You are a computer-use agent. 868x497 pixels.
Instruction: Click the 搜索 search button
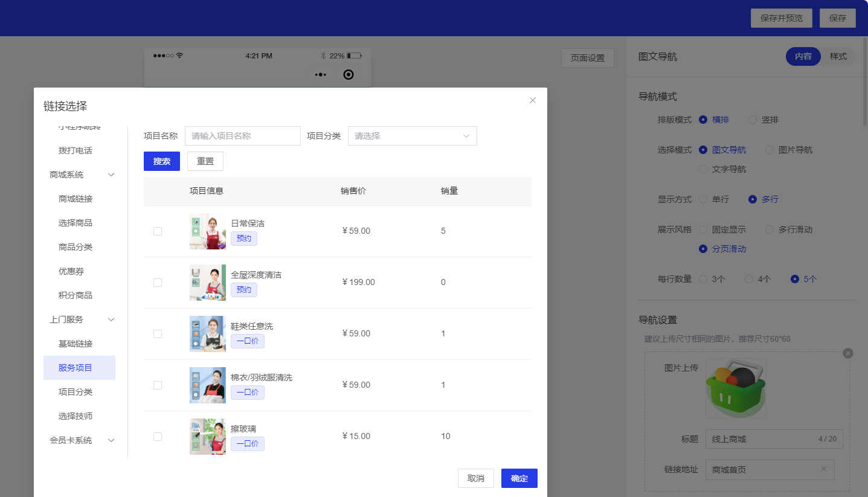(161, 161)
